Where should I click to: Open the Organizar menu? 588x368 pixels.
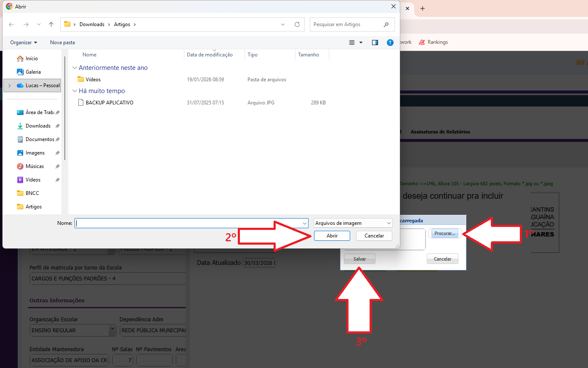coord(24,43)
